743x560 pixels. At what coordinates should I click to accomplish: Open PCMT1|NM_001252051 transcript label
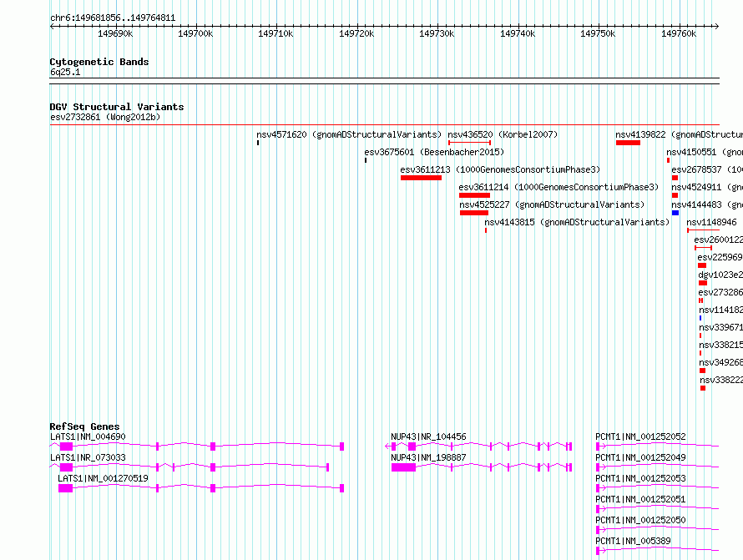(640, 499)
